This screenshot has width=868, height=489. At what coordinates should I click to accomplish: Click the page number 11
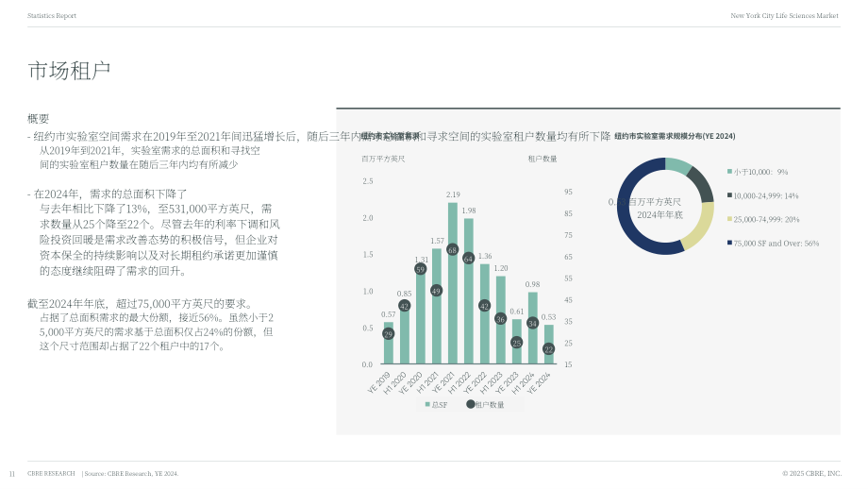pyautogui.click(x=12, y=474)
